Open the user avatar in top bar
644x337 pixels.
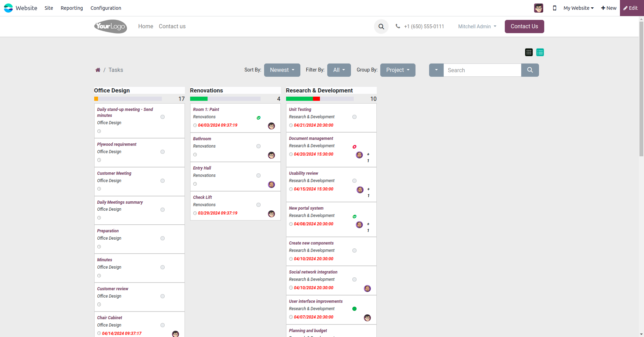[539, 8]
